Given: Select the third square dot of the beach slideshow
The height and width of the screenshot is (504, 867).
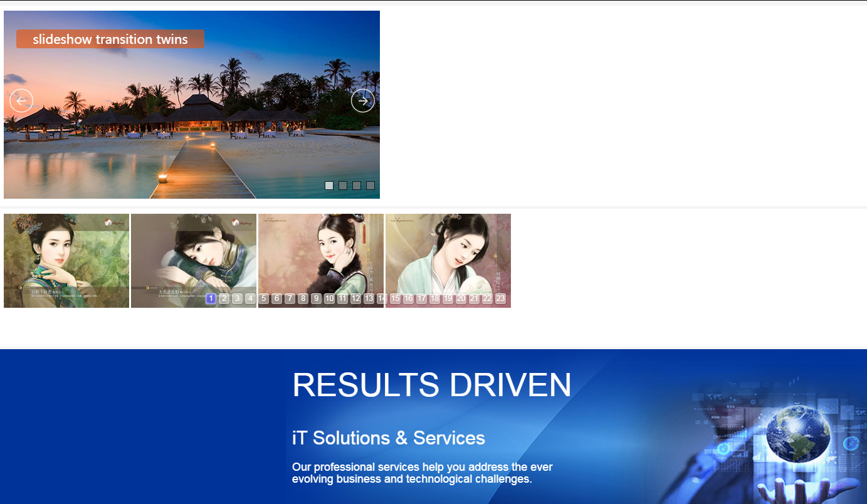Looking at the screenshot, I should (357, 186).
